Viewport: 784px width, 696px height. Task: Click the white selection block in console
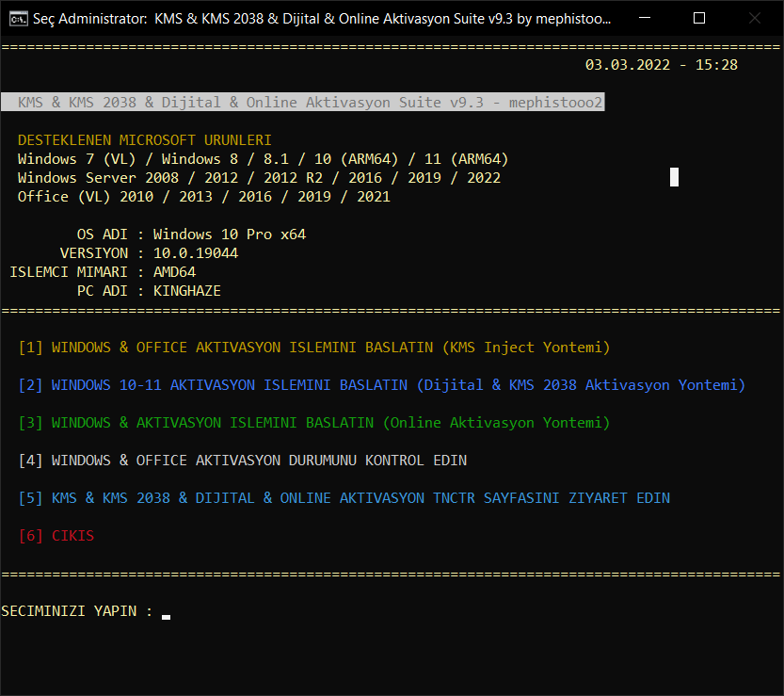674,177
